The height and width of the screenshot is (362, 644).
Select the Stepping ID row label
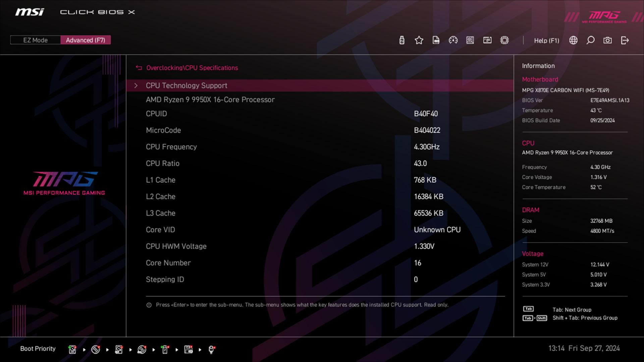click(165, 280)
